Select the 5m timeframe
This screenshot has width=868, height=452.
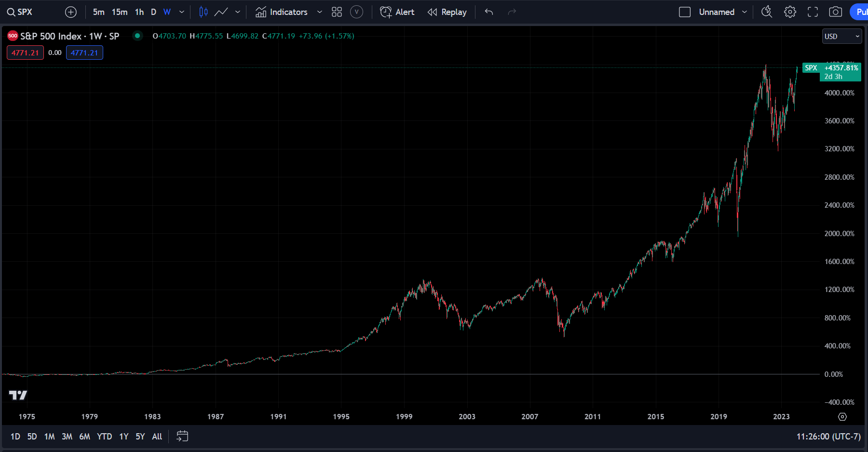[98, 12]
